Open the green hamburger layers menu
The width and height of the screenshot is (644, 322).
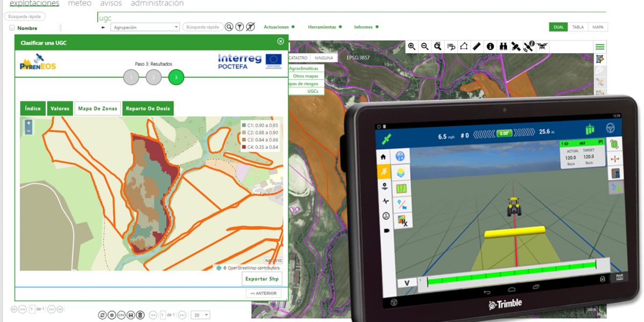[600, 47]
